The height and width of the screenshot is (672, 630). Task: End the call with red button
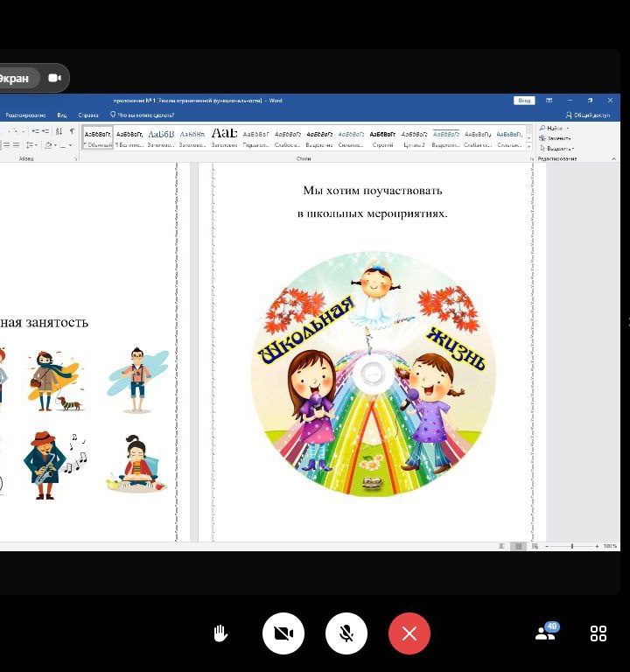point(409,633)
